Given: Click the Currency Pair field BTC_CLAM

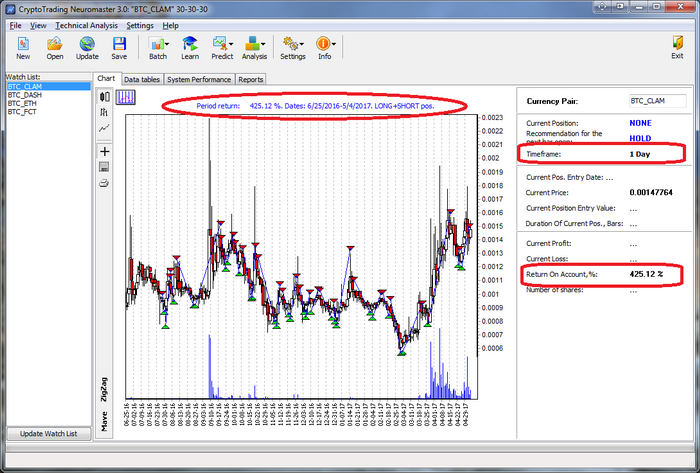Looking at the screenshot, I should 657,101.
